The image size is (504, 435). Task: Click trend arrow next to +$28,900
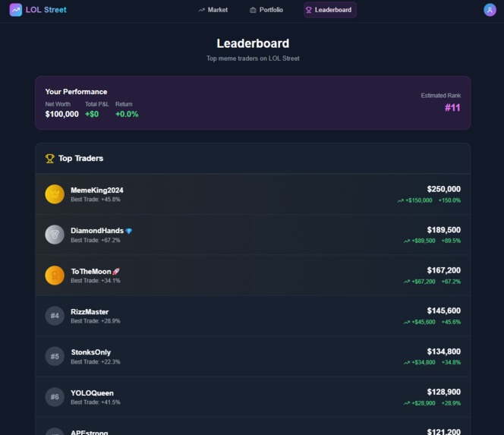click(x=407, y=403)
